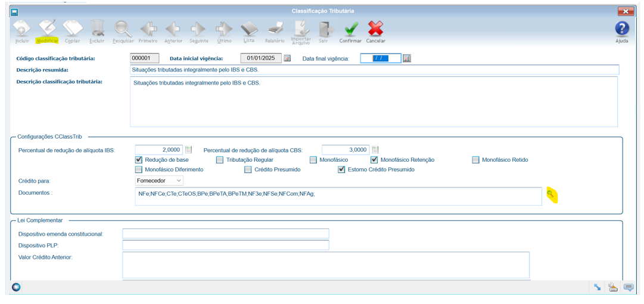Click the Documentos text field
This screenshot has width=644, height=304.
coord(338,196)
